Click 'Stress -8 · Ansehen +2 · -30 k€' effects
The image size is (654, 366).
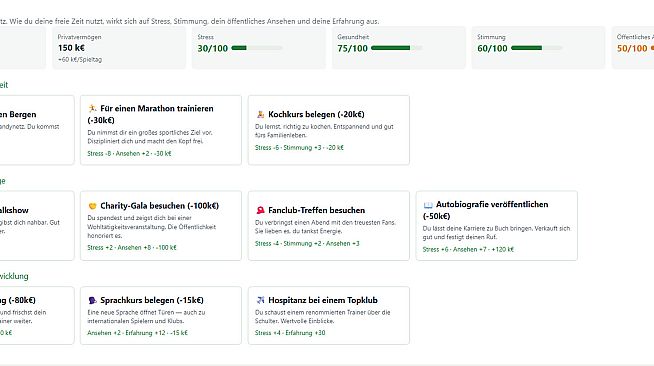(129, 153)
